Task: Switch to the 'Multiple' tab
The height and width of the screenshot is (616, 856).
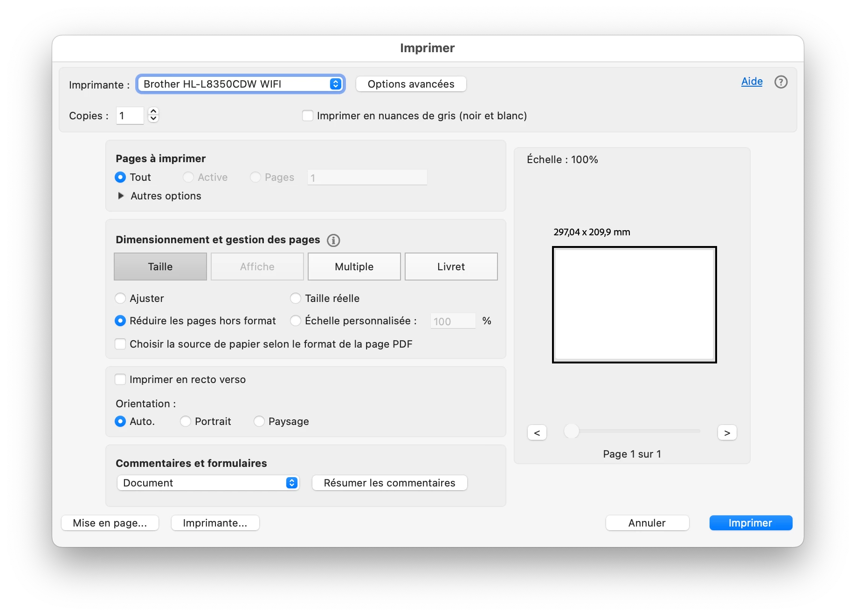Action: click(x=354, y=267)
